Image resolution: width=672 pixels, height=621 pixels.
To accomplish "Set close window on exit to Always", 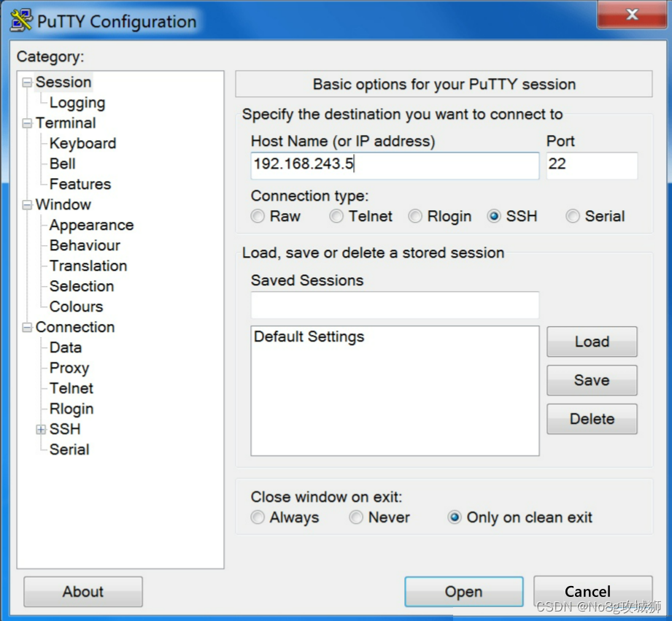I will coord(258,517).
